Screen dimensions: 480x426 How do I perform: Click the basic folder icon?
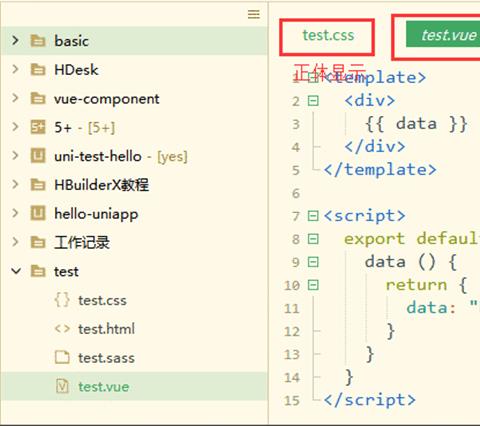click(38, 41)
